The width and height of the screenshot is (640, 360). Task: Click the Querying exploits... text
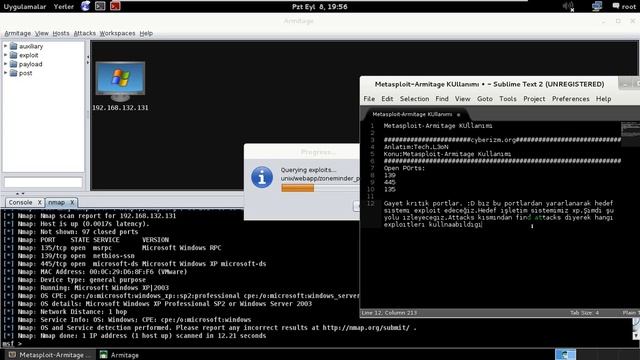308,170
